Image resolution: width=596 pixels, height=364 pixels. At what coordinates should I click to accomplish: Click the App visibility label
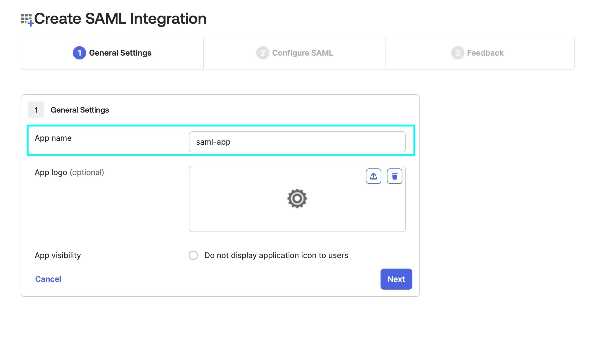[x=58, y=255]
